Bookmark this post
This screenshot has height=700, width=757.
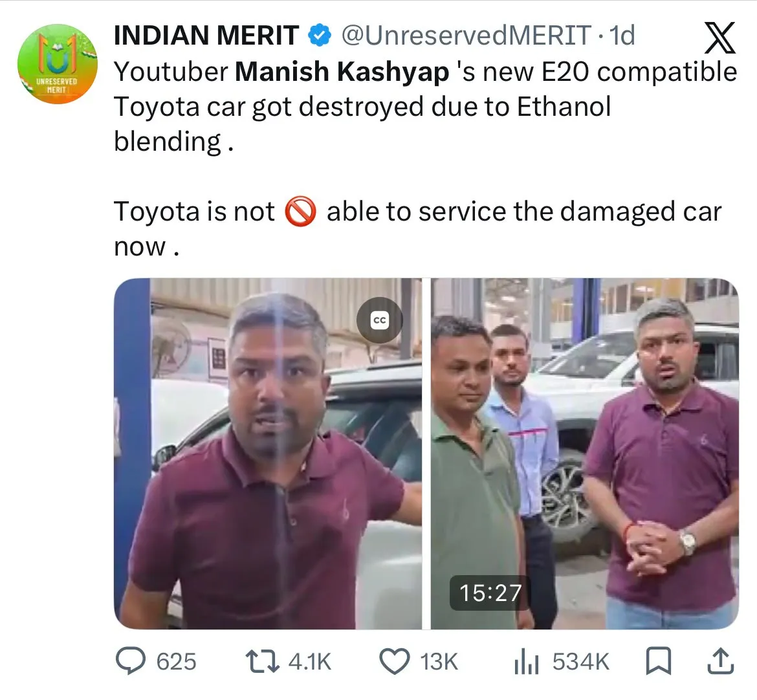pyautogui.click(x=659, y=661)
